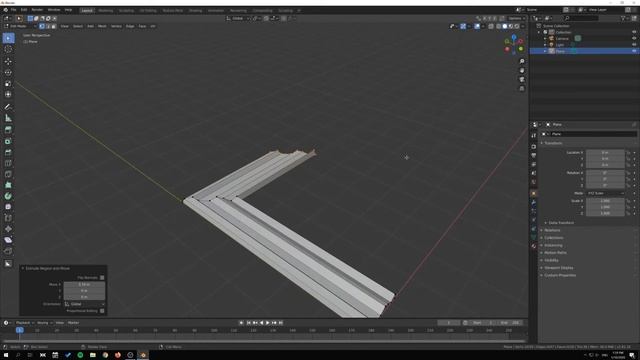This screenshot has height=360, width=640.
Task: Expand the Collections section
Action: tap(553, 238)
